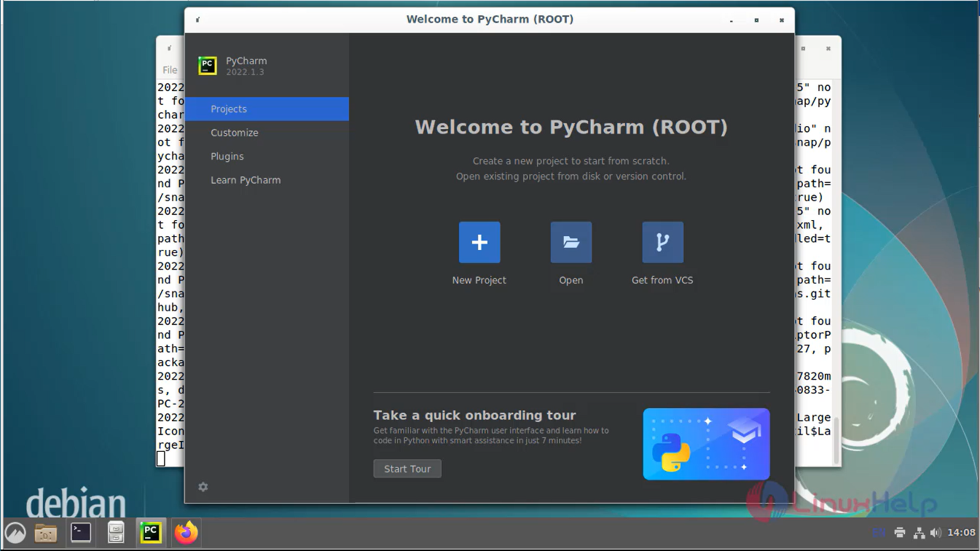Open the desktop menu launcher in the taskbar
Viewport: 980px width, 551px height.
[16, 533]
